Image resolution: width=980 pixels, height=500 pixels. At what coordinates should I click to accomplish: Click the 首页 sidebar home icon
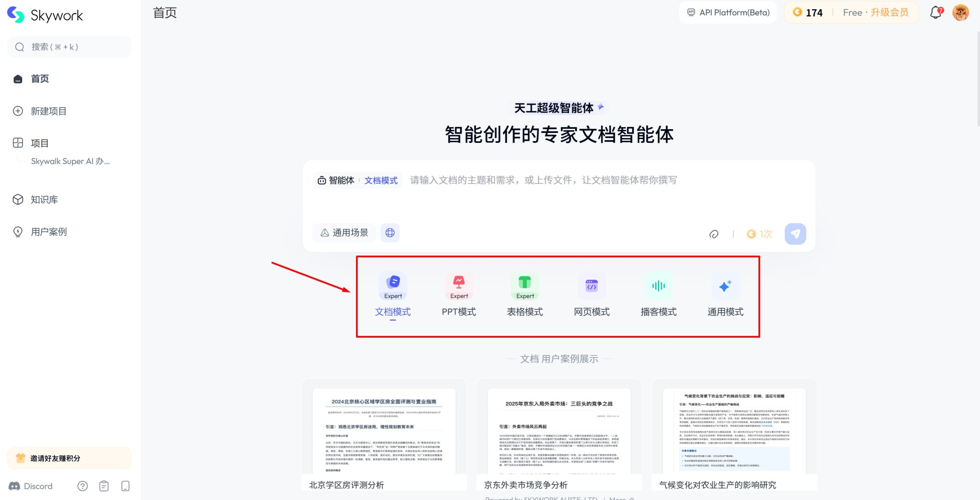point(18,79)
